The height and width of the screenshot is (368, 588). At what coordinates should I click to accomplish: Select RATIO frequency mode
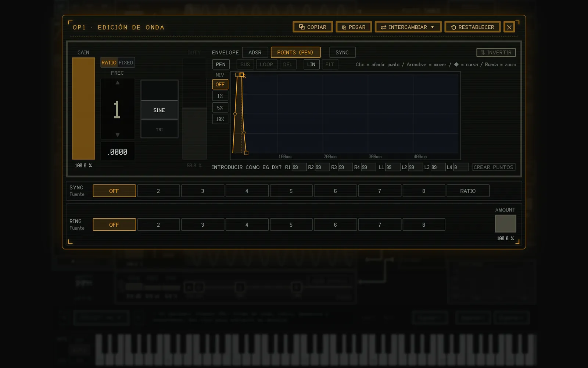[109, 63]
